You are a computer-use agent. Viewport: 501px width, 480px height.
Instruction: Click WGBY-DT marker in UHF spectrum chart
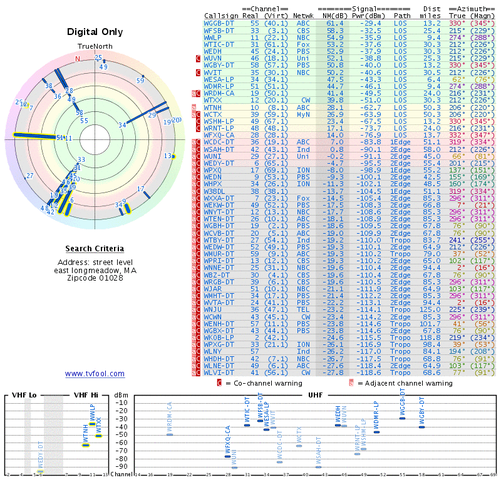click(x=422, y=427)
